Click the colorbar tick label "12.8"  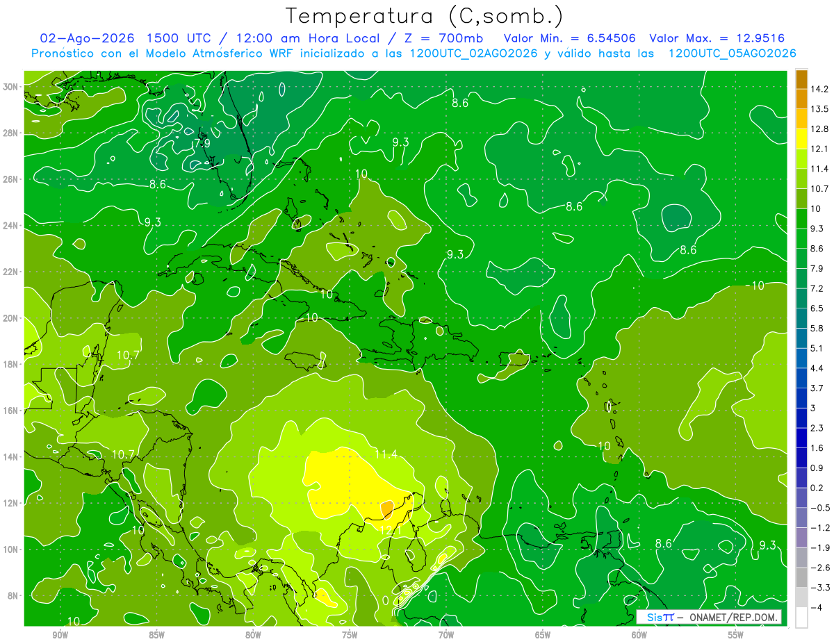tap(819, 129)
